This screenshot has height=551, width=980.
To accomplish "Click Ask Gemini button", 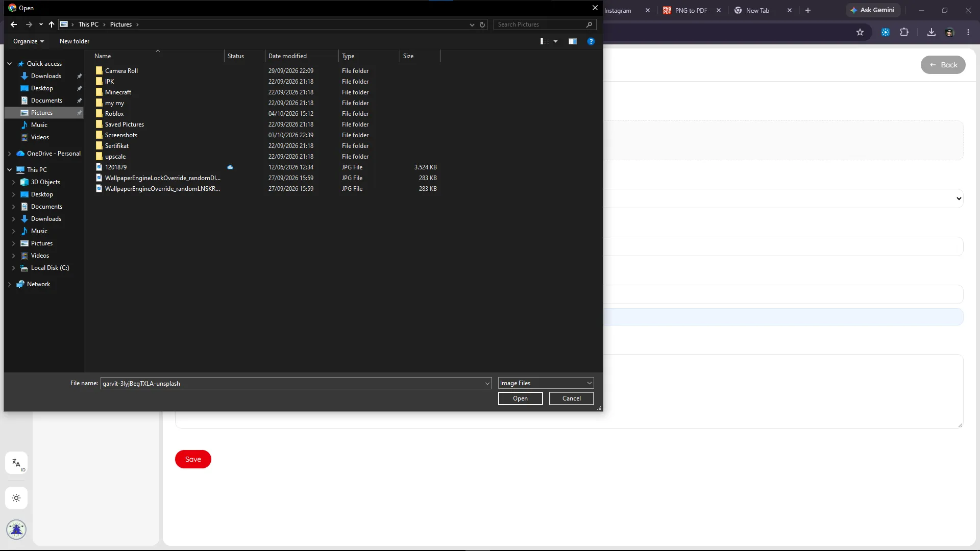I will (x=873, y=10).
